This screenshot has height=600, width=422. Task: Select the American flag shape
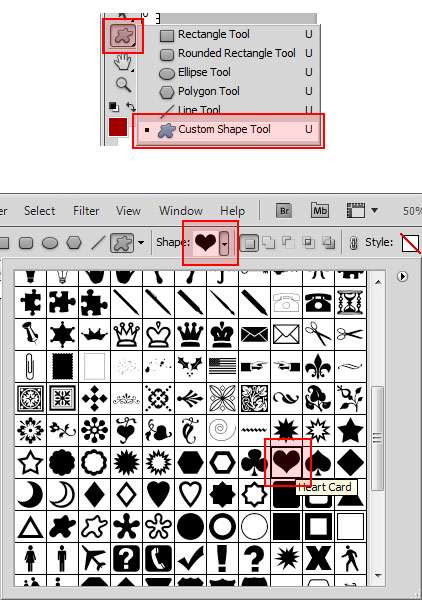222,366
